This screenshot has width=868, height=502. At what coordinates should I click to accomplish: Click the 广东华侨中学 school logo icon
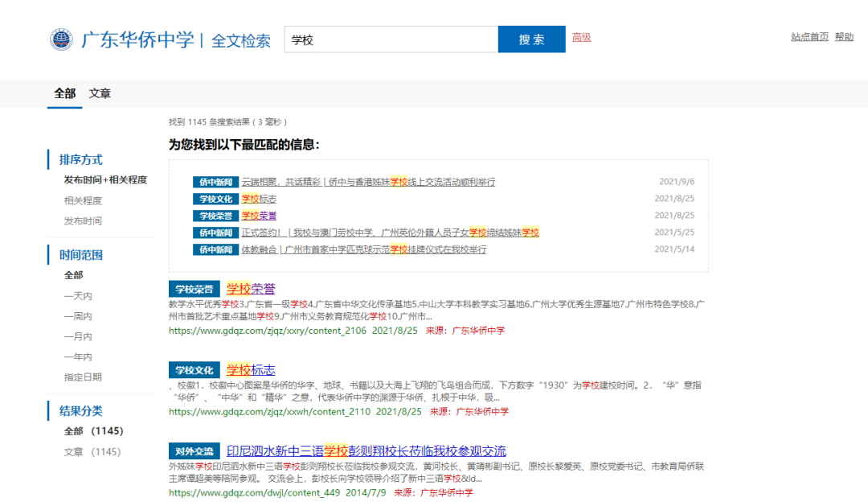(x=61, y=39)
